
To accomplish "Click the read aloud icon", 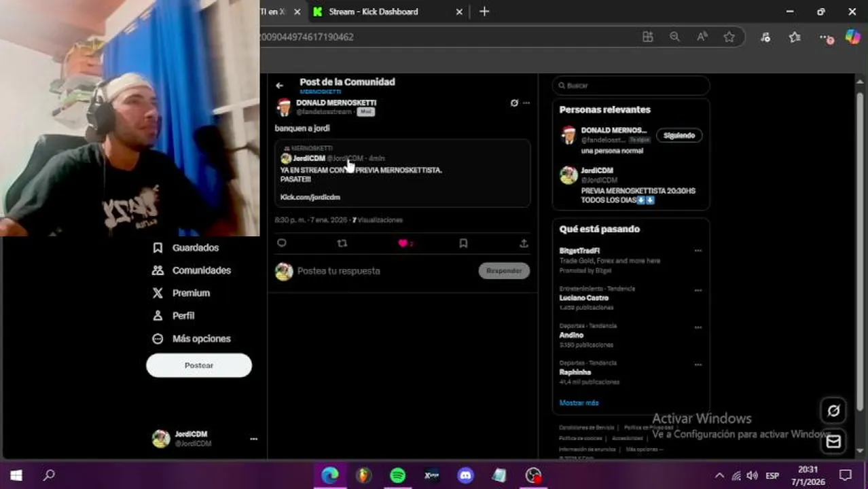I will 702,37.
